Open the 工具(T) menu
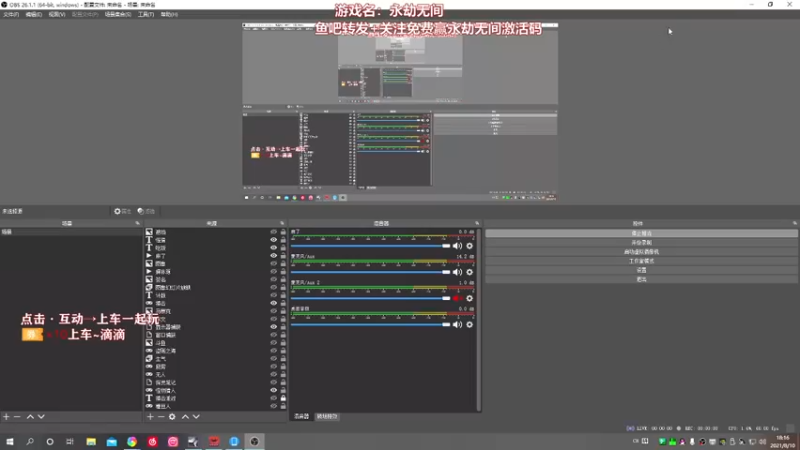This screenshot has width=800, height=450. [x=146, y=14]
